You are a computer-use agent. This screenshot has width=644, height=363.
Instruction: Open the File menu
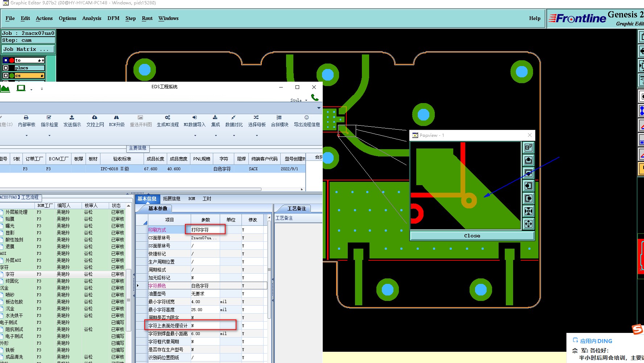point(10,18)
